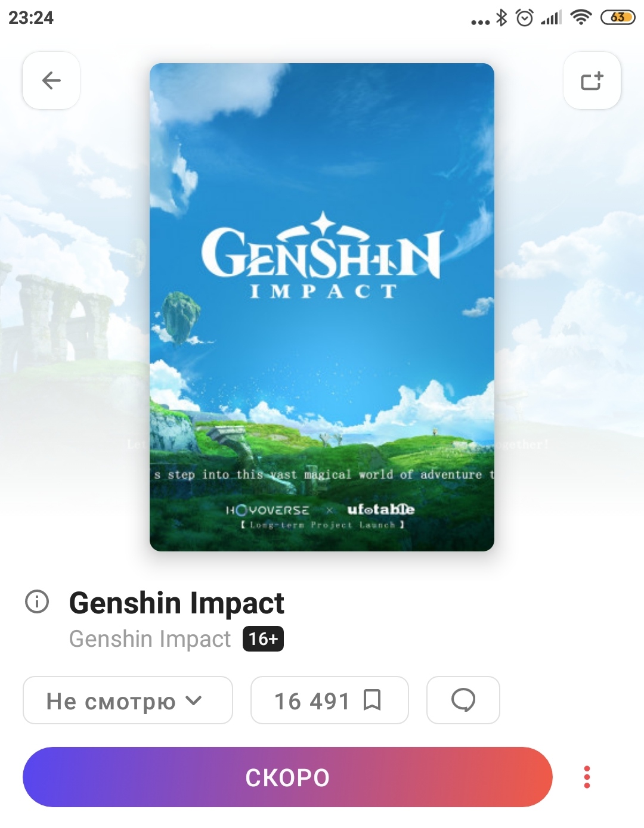644x828 pixels.
Task: Open the red three-dots more menu
Action: [587, 777]
